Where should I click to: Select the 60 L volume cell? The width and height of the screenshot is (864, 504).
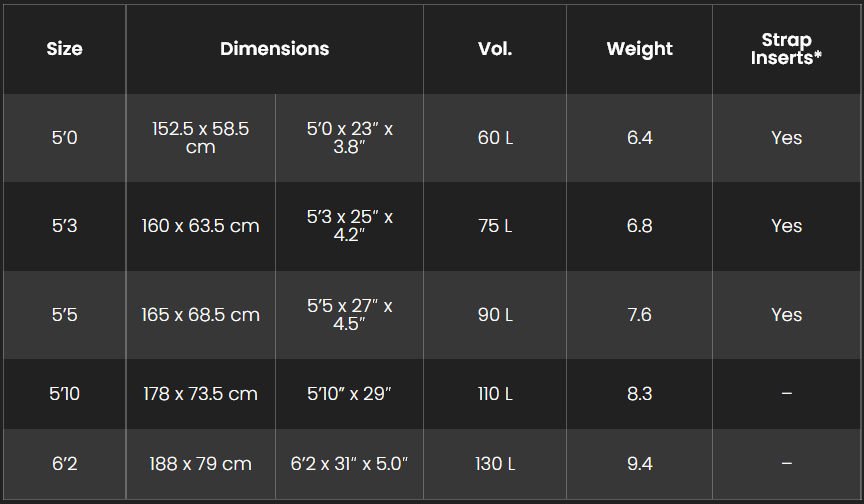point(495,138)
